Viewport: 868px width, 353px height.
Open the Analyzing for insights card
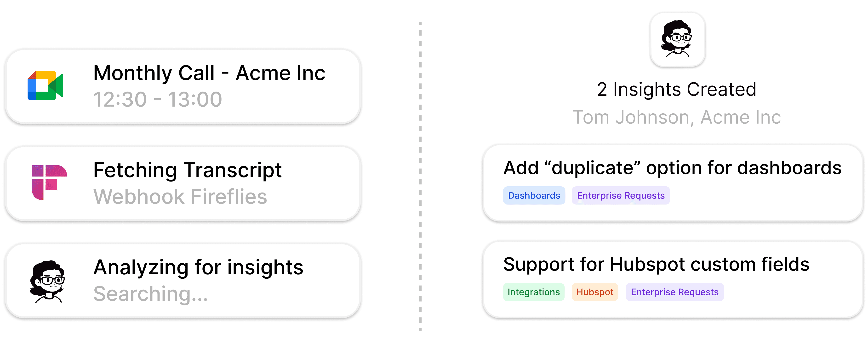point(183,281)
